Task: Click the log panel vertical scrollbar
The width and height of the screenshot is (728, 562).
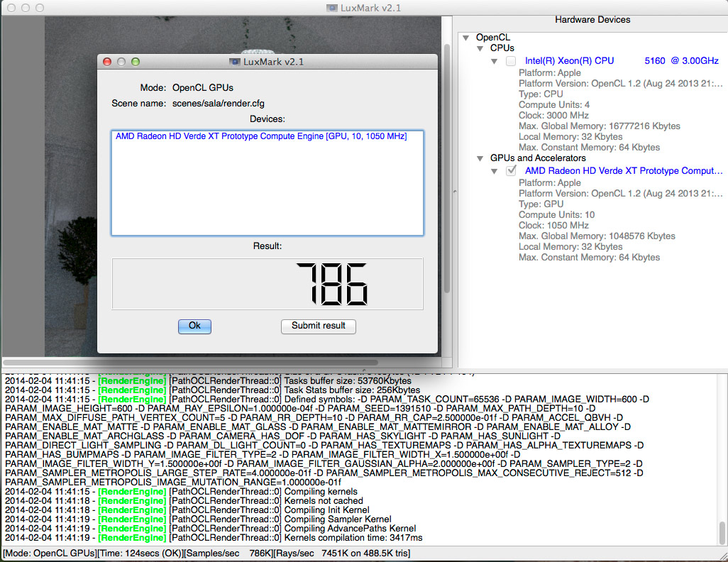Action: tap(722, 532)
